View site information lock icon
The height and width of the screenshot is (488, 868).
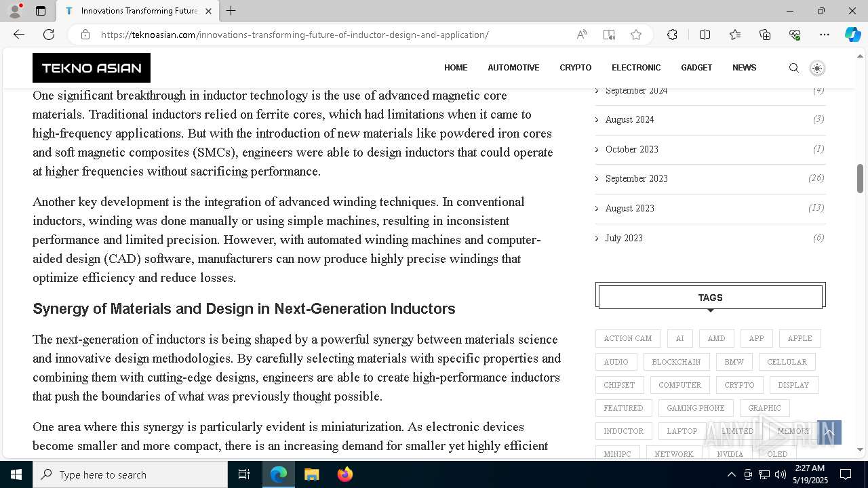point(85,35)
